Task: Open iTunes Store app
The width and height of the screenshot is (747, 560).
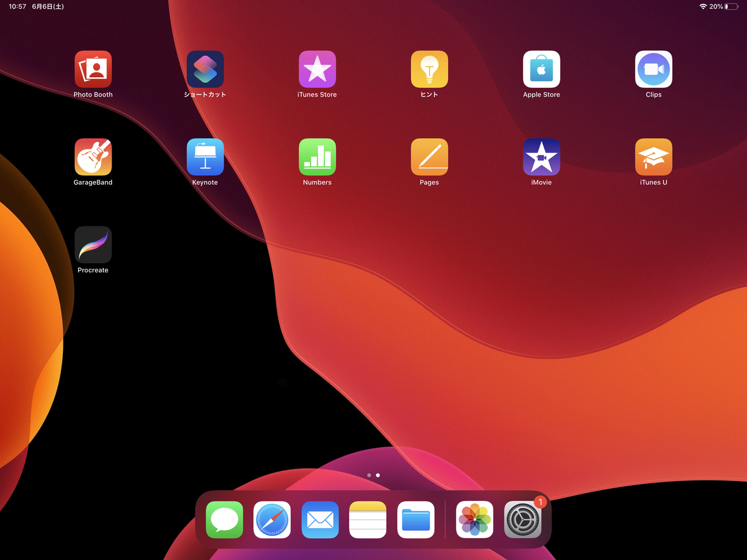Action: click(x=317, y=69)
